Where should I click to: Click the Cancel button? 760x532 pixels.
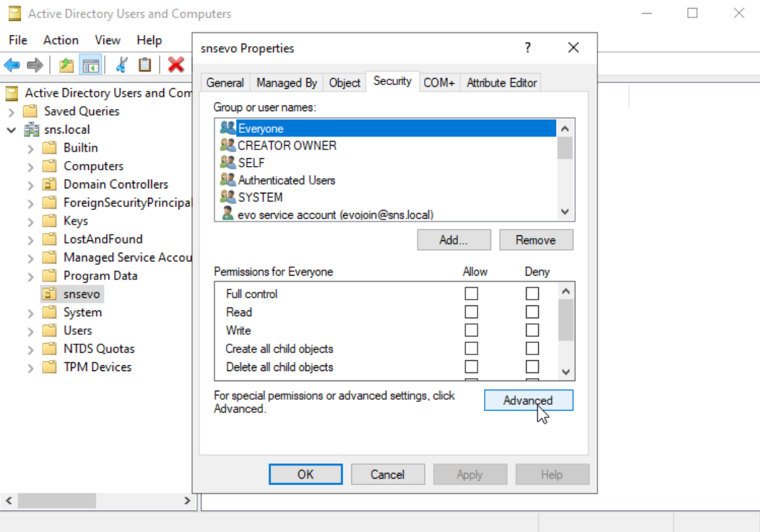pos(388,474)
